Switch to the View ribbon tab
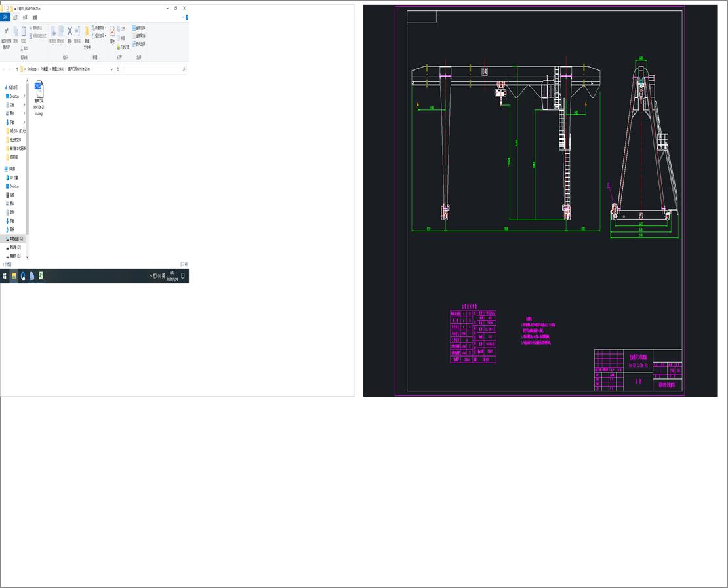This screenshot has width=728, height=588. [x=35, y=17]
